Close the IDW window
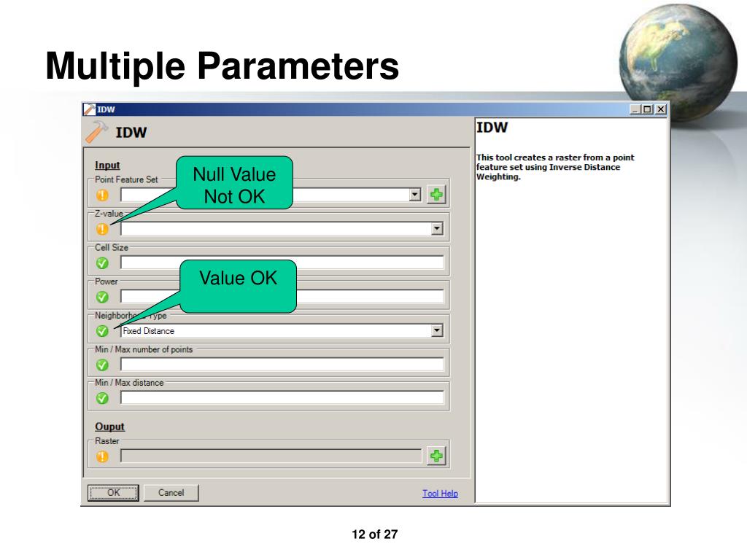The image size is (747, 560). [660, 109]
